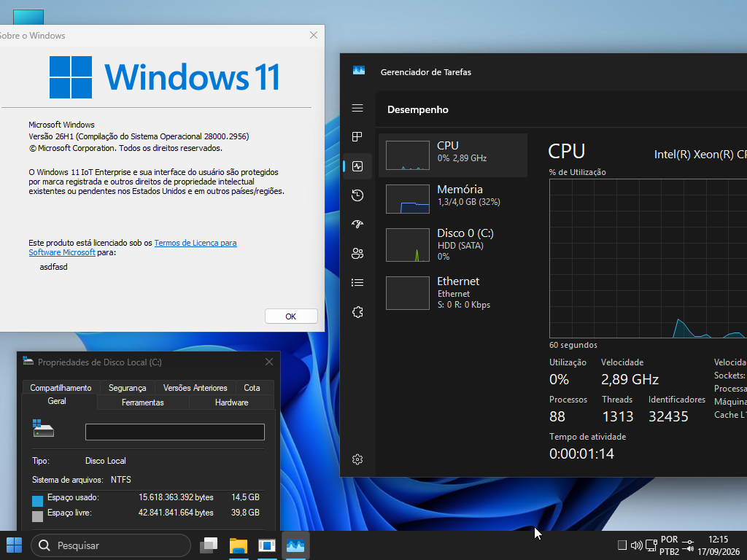This screenshot has height=560, width=747.
Task: Open File Explorer from taskbar
Action: 239,545
